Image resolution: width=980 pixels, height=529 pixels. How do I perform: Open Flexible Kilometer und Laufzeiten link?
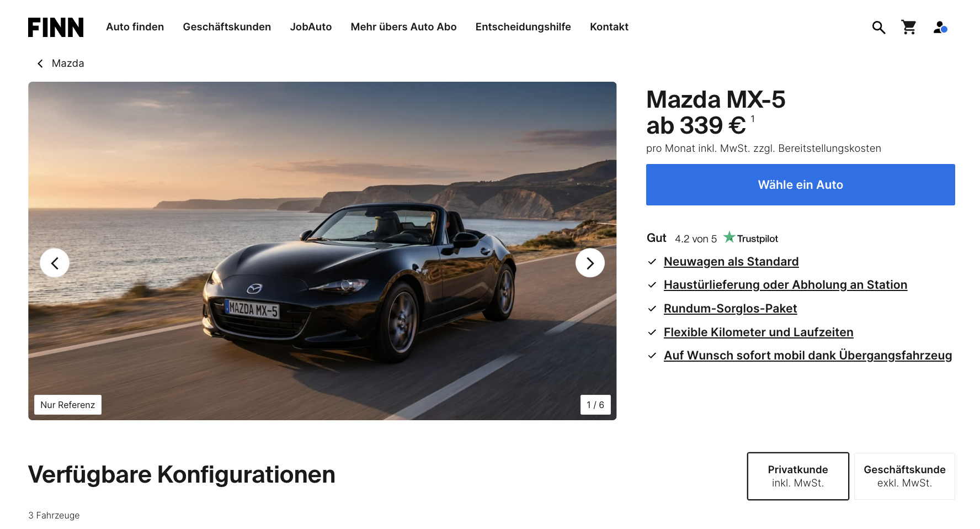758,332
